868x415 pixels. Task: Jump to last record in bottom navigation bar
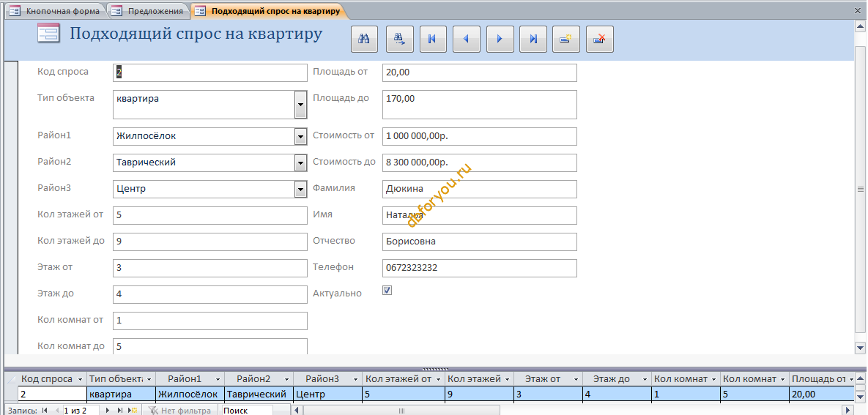point(120,411)
